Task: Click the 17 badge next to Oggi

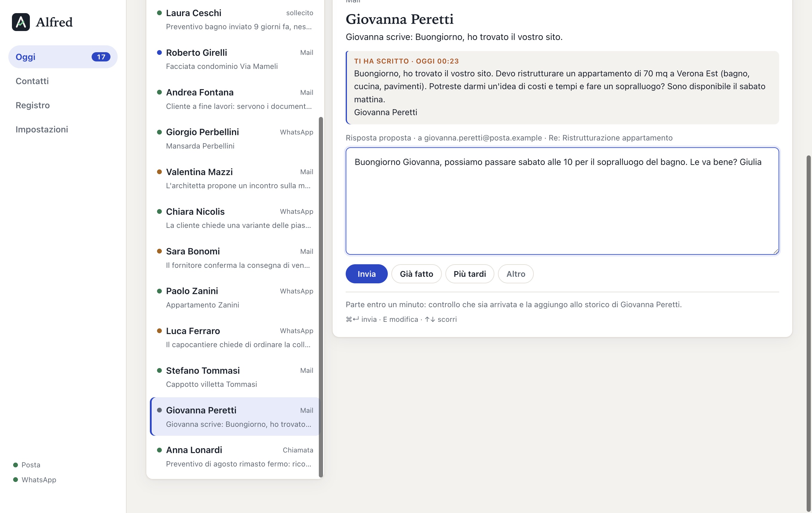Action: coord(101,57)
